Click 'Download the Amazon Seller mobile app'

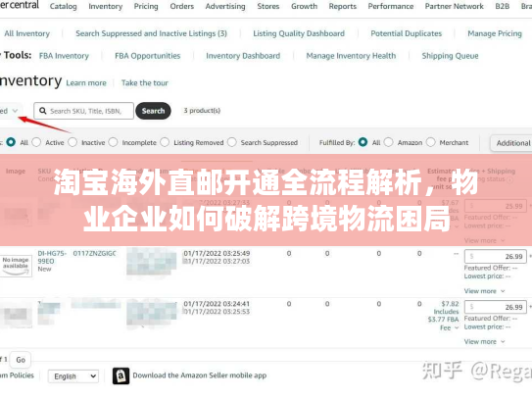(x=200, y=375)
